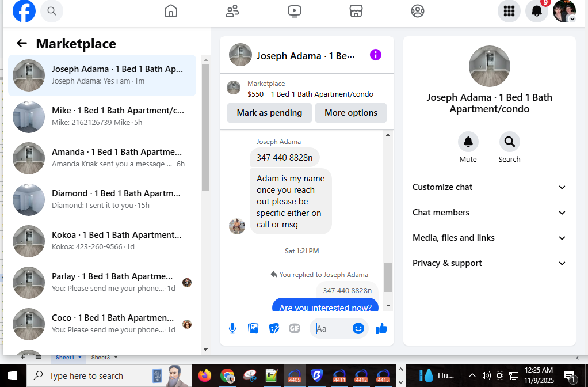Expand Privacy & support section
588x387 pixels.
pos(489,263)
